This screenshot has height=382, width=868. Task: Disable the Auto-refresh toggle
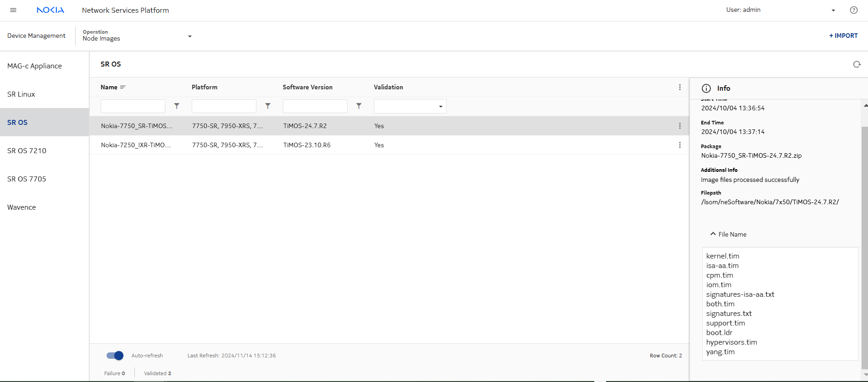115,356
